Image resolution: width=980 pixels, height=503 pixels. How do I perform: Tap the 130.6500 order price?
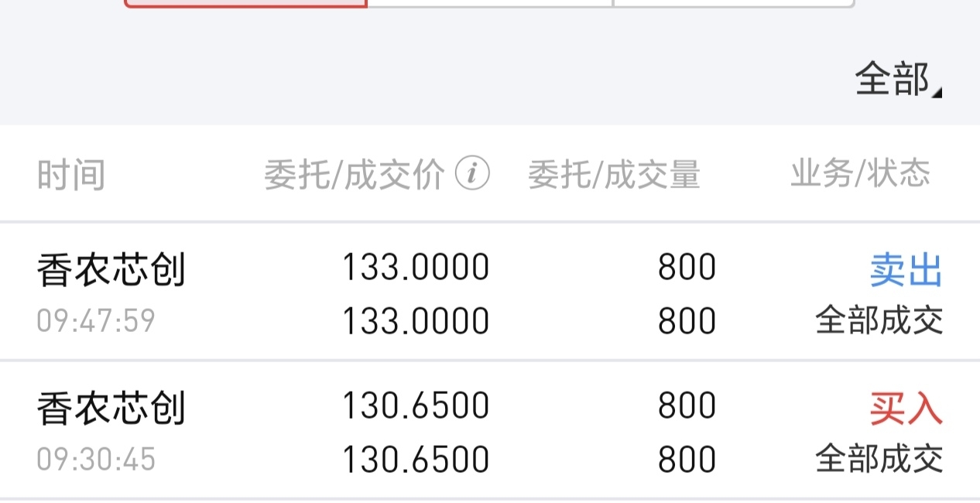(x=416, y=405)
